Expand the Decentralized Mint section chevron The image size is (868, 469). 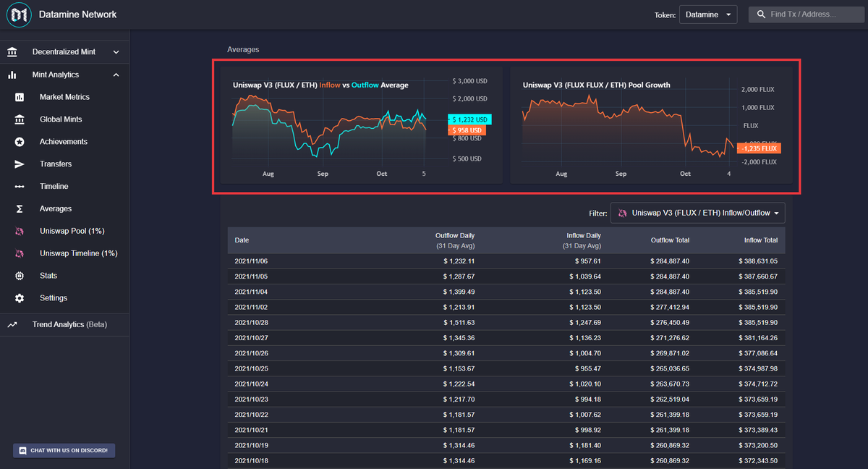click(x=116, y=52)
